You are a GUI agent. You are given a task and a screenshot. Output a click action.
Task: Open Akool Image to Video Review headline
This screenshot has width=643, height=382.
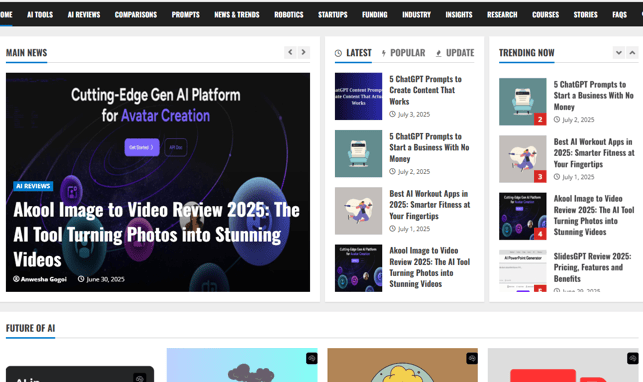156,234
